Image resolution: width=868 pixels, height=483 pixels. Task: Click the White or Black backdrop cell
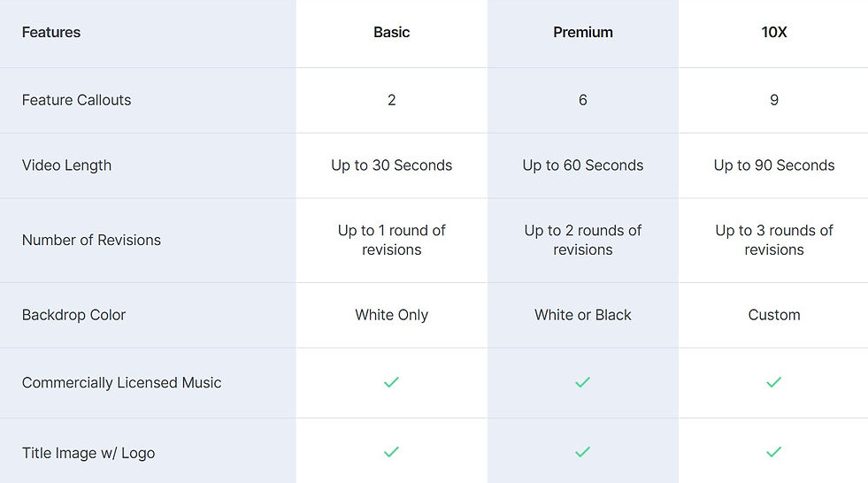pyautogui.click(x=582, y=315)
